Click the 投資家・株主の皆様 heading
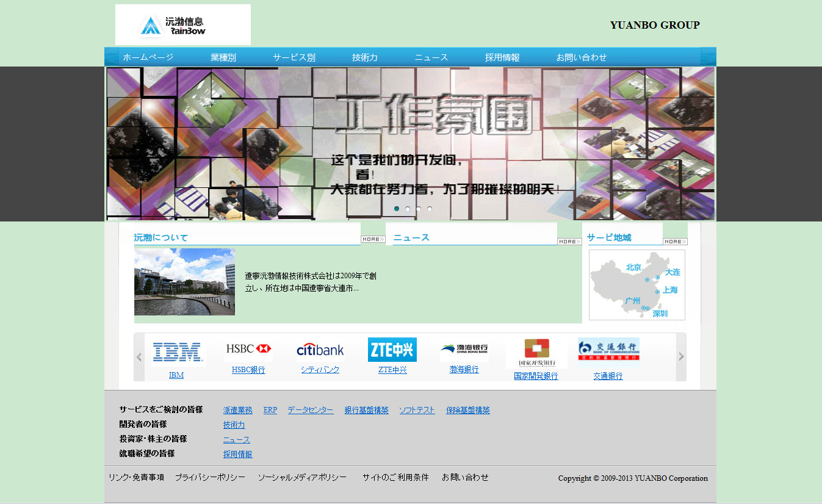Image resolution: width=822 pixels, height=504 pixels. pos(153,439)
